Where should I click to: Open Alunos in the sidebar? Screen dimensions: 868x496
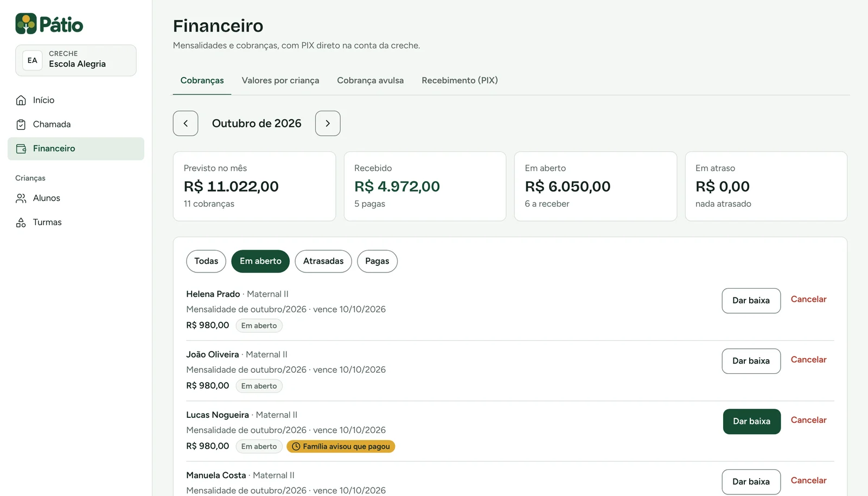click(x=76, y=199)
